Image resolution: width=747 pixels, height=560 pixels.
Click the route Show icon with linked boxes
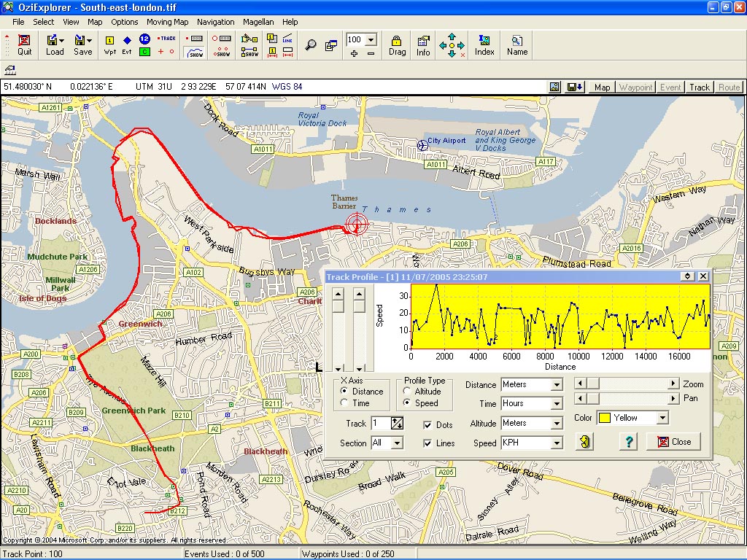[x=249, y=52]
